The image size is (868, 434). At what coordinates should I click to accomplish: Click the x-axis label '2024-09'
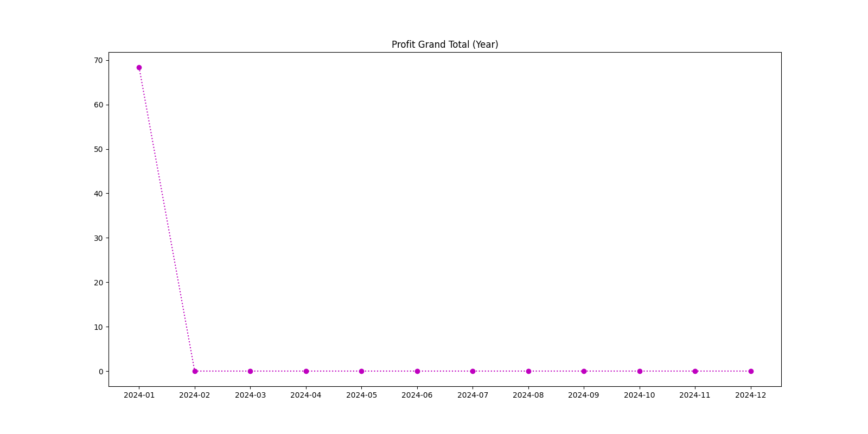coord(584,395)
